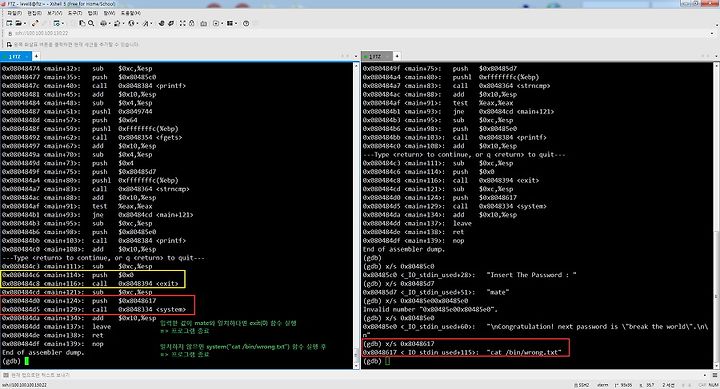Open the right pane tab list dropdown

716,56
